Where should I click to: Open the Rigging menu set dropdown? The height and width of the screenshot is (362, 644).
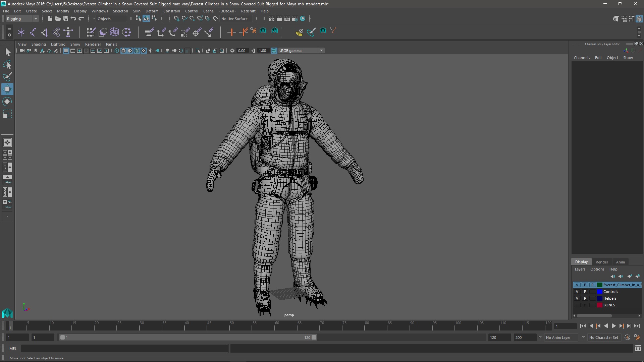tap(22, 19)
